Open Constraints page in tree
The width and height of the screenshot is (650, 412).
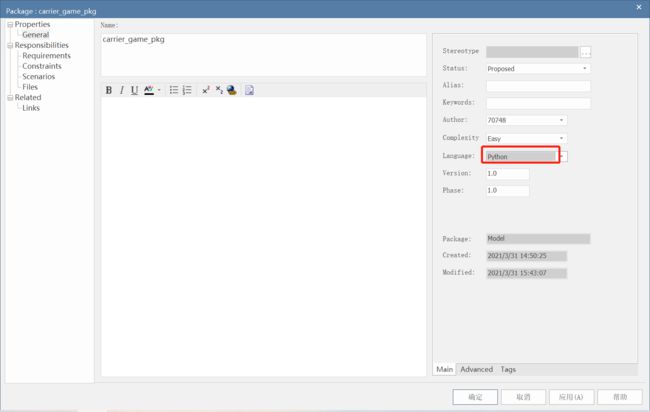tap(42, 66)
